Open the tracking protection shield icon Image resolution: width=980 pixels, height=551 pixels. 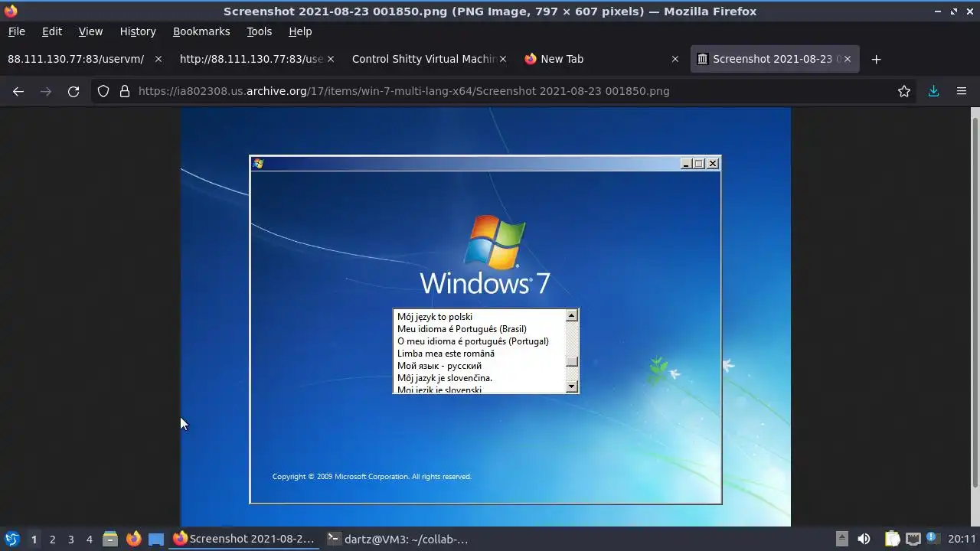click(103, 91)
